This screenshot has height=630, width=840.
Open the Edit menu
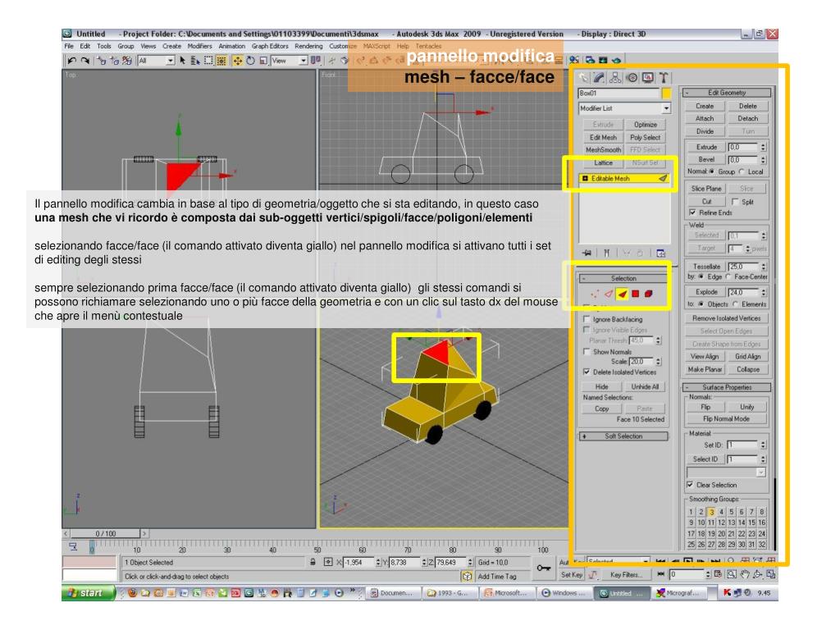[84, 46]
